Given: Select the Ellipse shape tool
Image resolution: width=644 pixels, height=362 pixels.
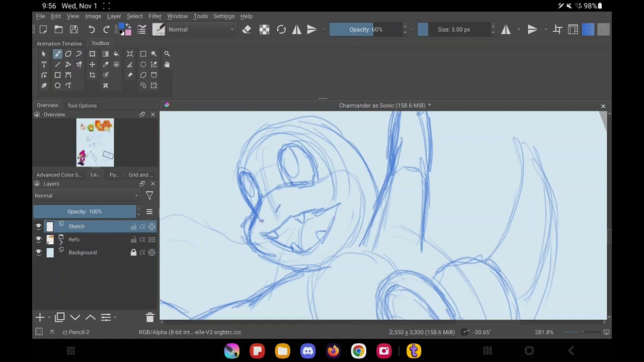Looking at the screenshot, I should tap(57, 85).
